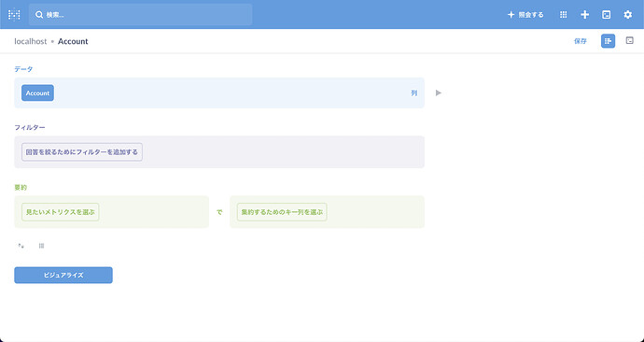The image size is (644, 342).
Task: Pick a key column to group by
Action: pos(282,212)
